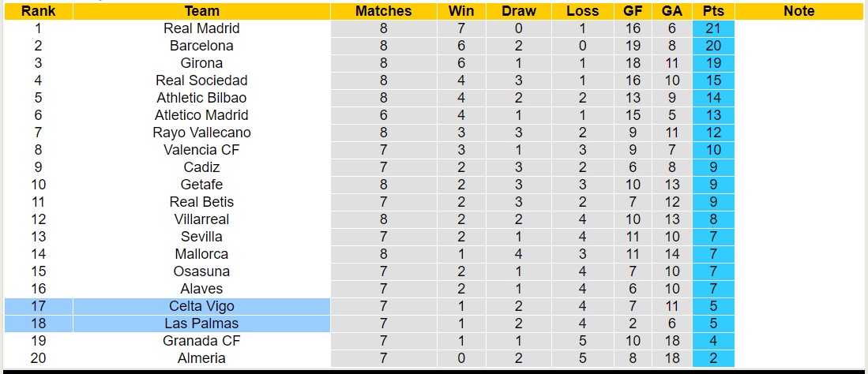Select the Draw column header
Image resolution: width=868 pixels, height=374 pixels.
(518, 11)
